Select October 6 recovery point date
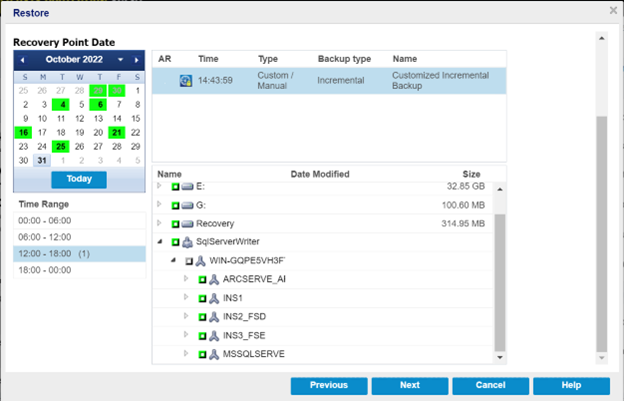The height and width of the screenshot is (401, 624). 98,105
